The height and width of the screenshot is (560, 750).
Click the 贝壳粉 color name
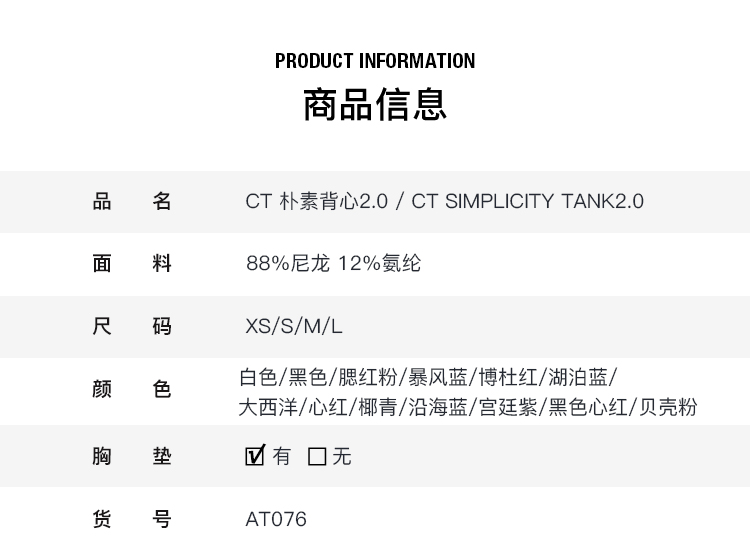pyautogui.click(x=667, y=407)
